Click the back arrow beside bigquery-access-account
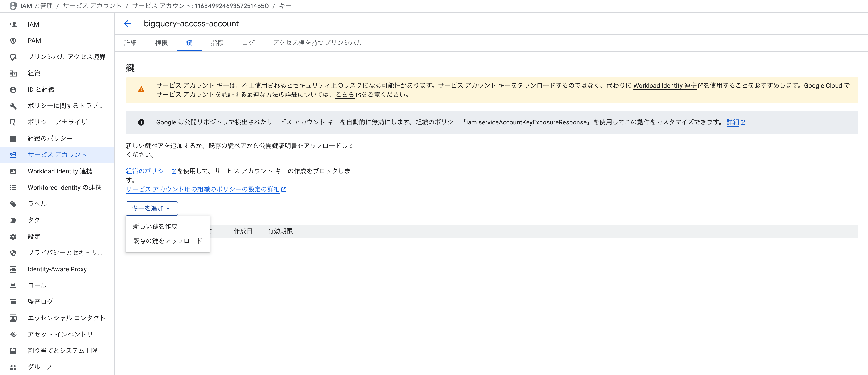Viewport: 868px width, 375px height. pyautogui.click(x=128, y=24)
